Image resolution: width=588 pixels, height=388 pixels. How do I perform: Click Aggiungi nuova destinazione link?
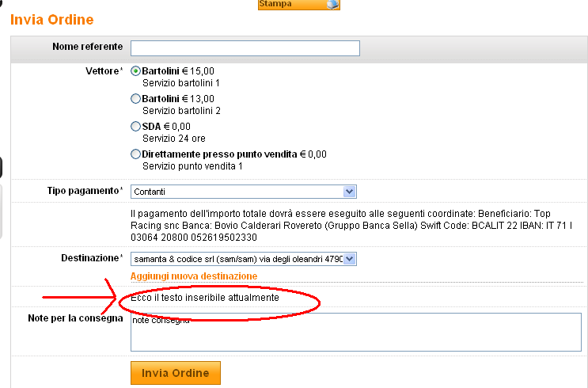tap(194, 276)
